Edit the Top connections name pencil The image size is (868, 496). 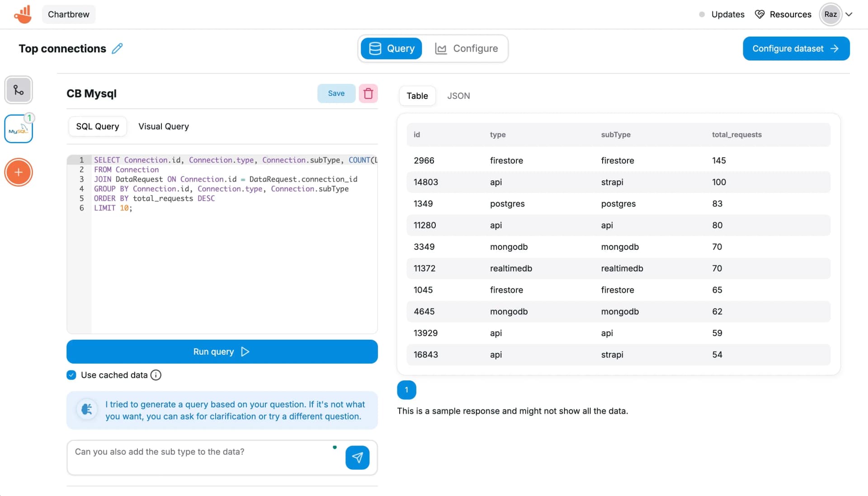click(117, 48)
